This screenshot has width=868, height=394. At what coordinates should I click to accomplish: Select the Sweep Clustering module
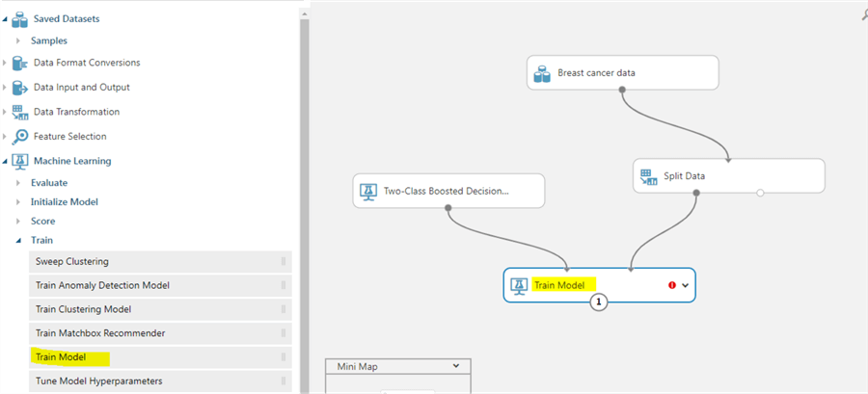tap(160, 261)
